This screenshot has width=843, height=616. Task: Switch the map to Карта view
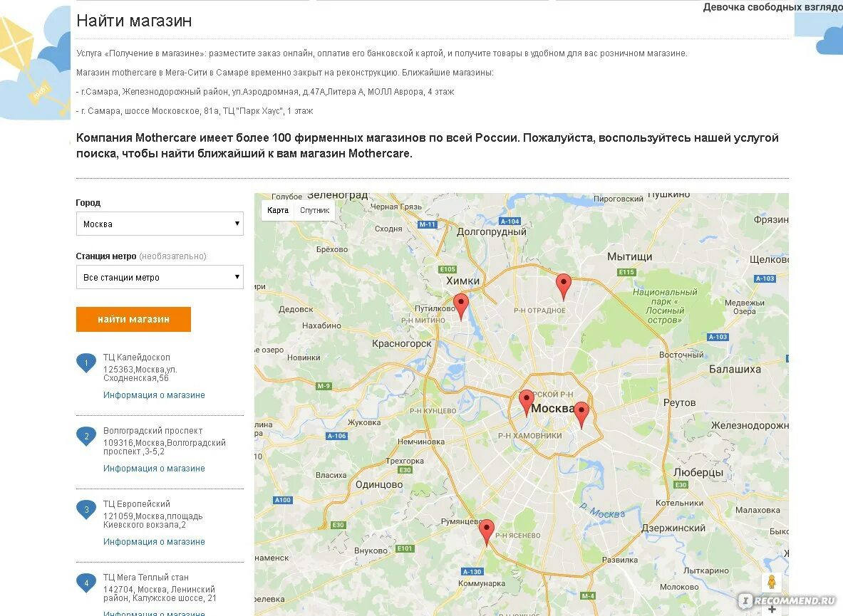278,210
